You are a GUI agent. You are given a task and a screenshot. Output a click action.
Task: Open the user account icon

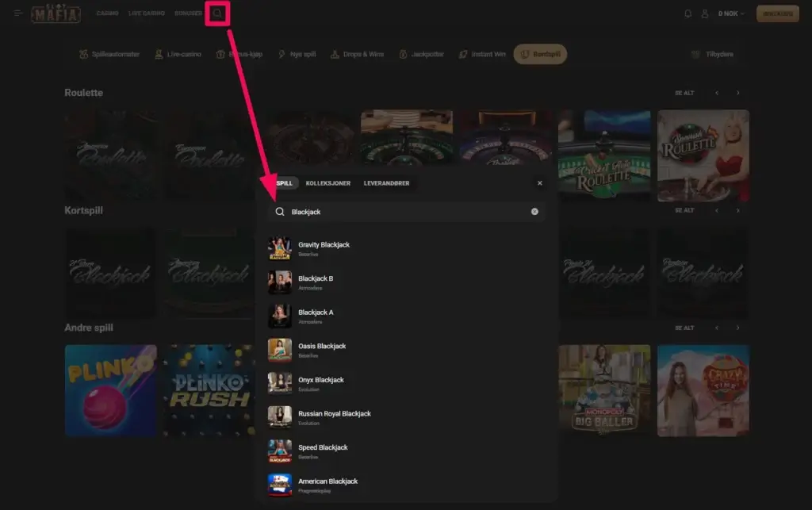[705, 13]
